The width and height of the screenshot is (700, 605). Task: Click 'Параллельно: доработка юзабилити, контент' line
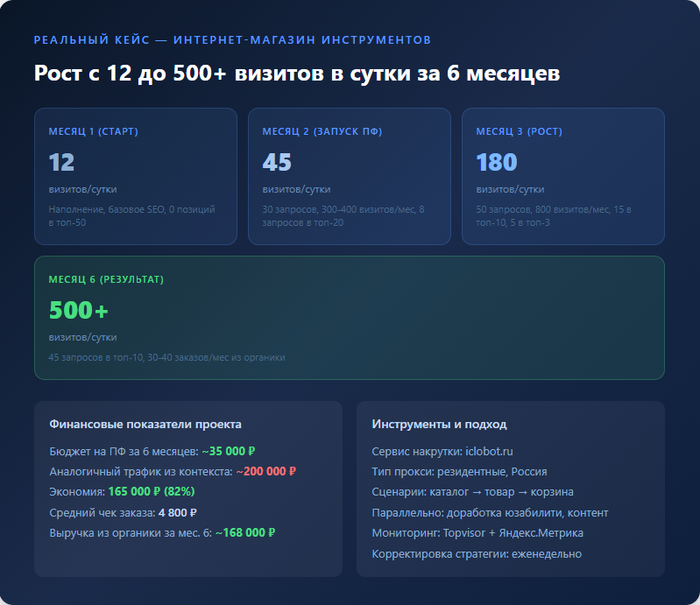pyautogui.click(x=491, y=513)
